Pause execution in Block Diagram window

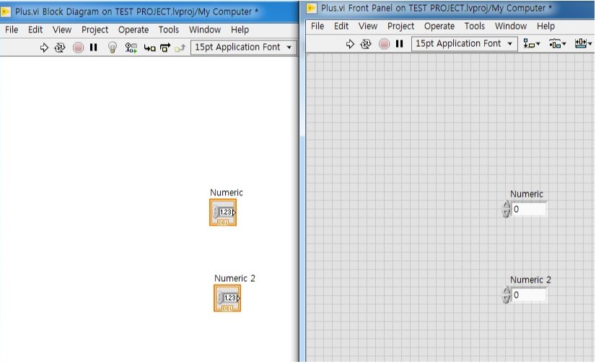[x=94, y=47]
